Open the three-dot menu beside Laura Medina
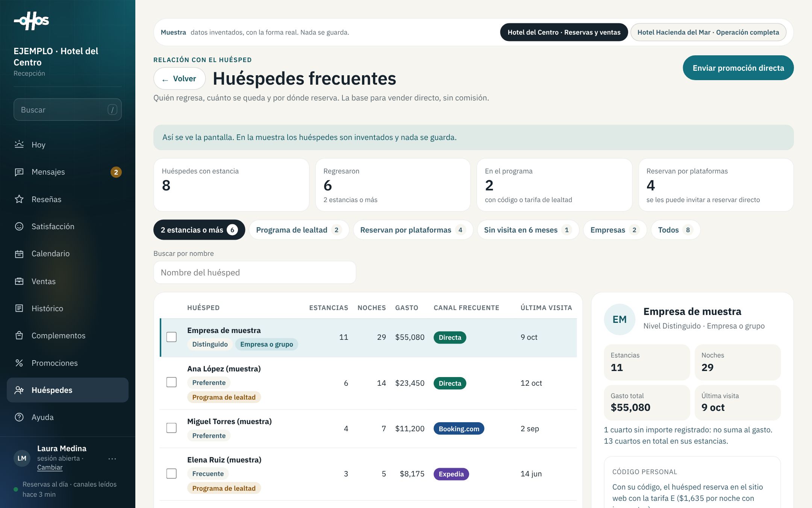 (112, 458)
